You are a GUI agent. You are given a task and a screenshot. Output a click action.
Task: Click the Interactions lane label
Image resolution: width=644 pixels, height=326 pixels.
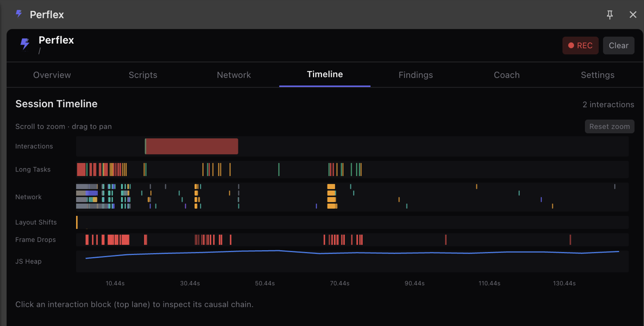pyautogui.click(x=34, y=146)
